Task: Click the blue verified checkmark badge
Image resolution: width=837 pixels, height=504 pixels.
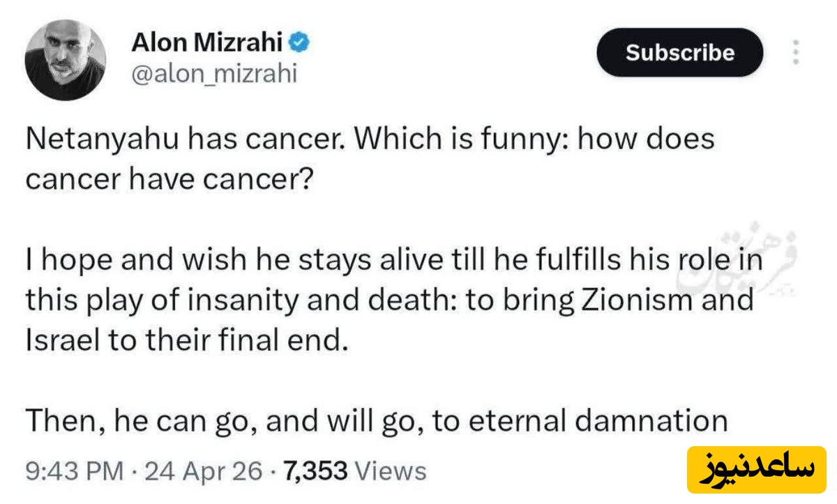Action: [300, 43]
